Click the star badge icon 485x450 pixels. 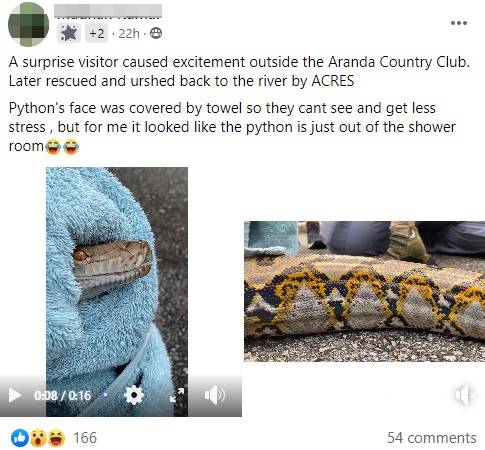click(69, 33)
